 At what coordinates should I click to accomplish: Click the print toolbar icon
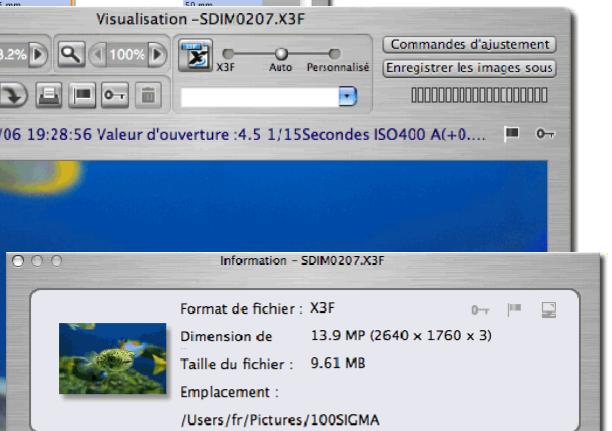[x=49, y=95]
